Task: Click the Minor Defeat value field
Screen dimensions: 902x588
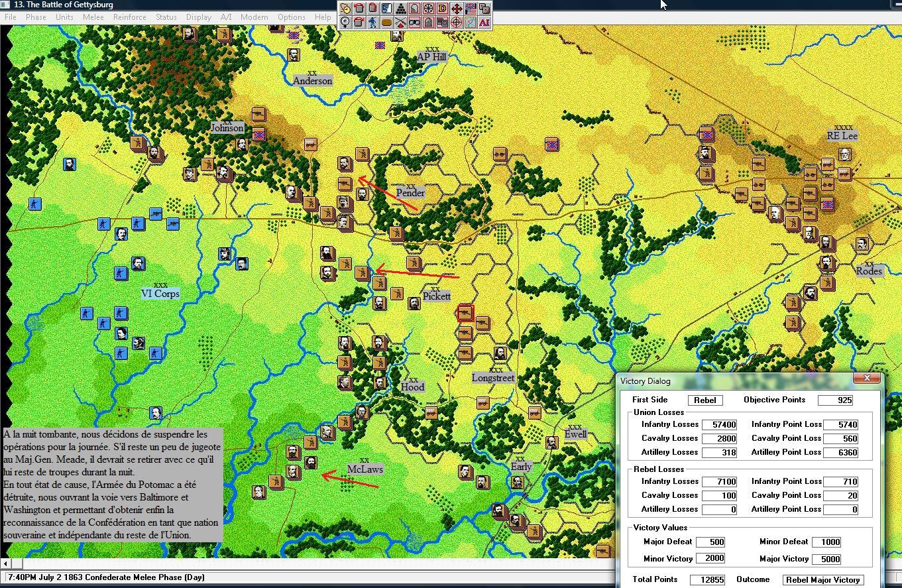Action: [826, 542]
